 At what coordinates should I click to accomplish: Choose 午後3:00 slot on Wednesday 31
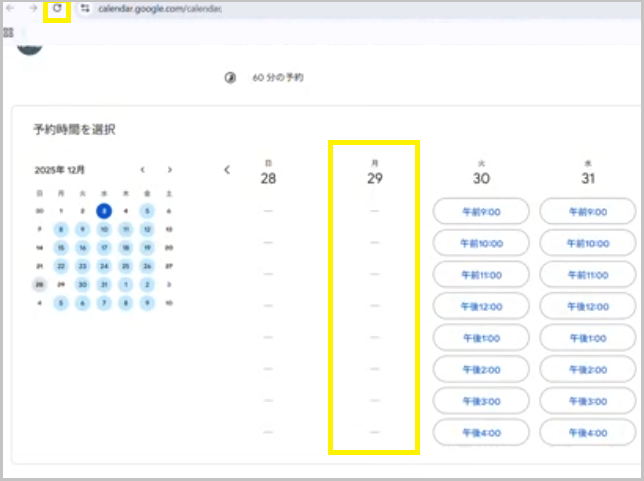click(588, 401)
